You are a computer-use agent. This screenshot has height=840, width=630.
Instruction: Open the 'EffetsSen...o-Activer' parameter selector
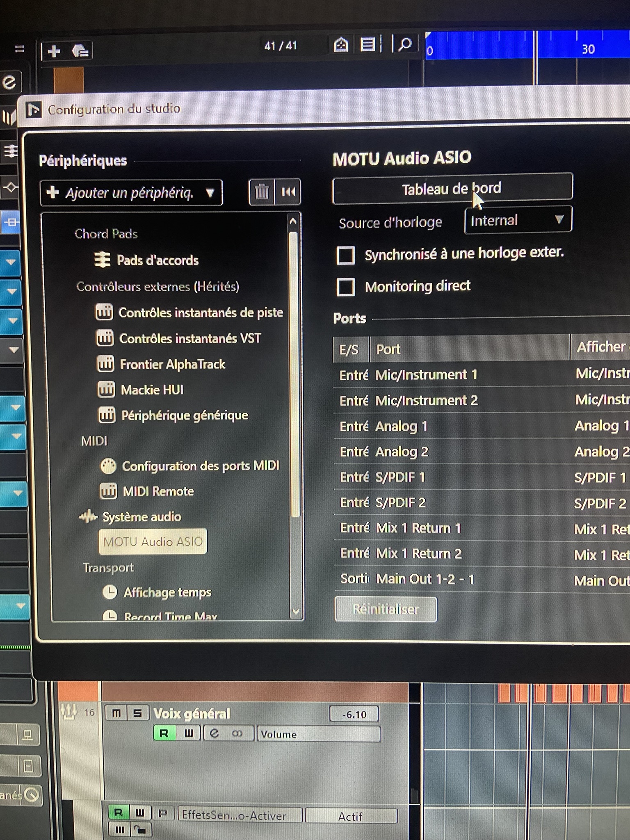(240, 815)
